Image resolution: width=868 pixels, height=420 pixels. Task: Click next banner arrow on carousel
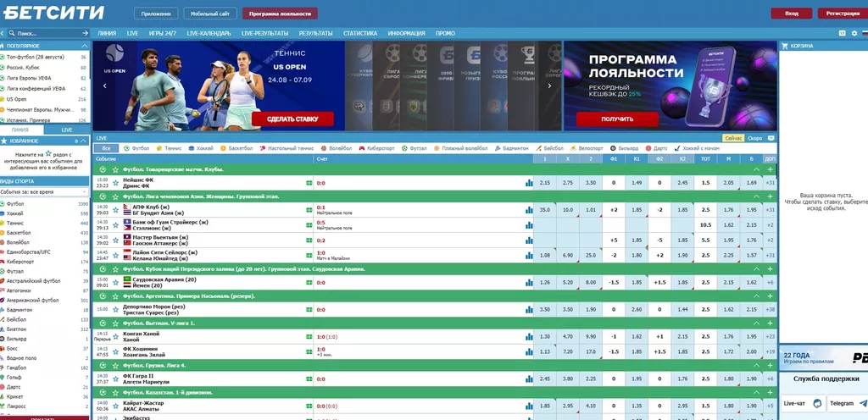(549, 86)
